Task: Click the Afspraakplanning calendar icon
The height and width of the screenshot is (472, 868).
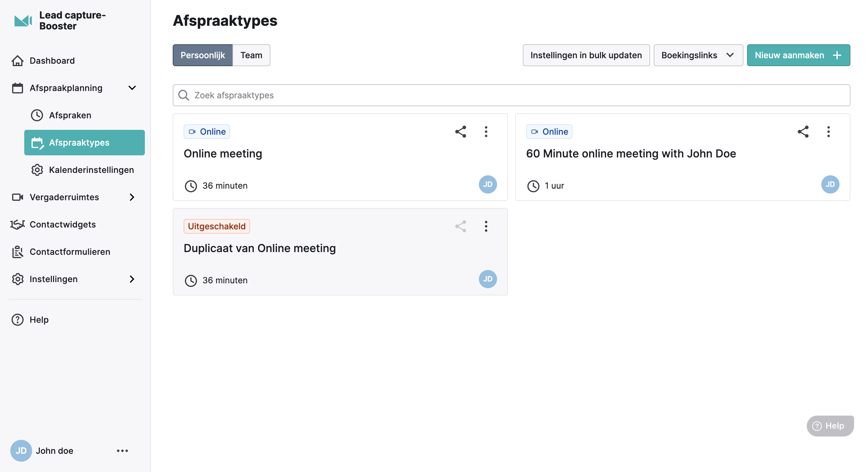Action: [18, 88]
